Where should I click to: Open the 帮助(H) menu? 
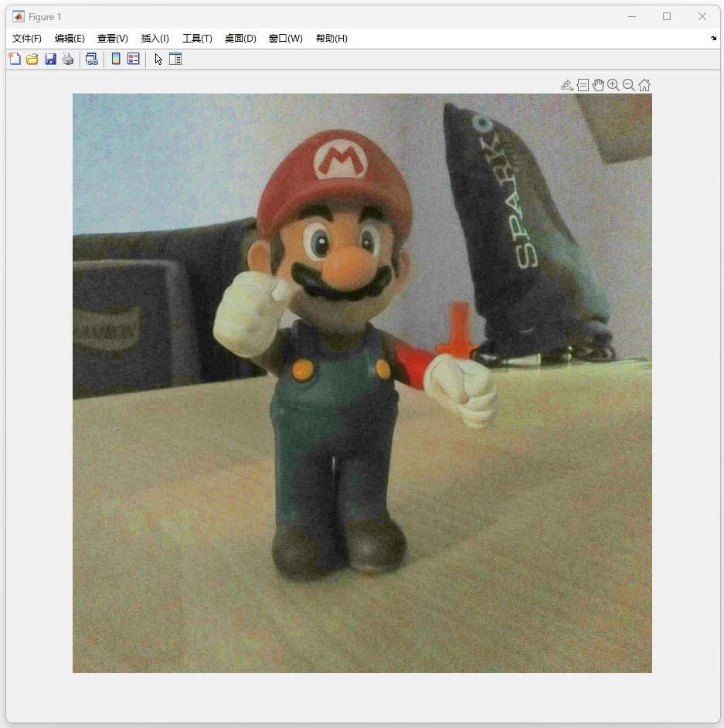pos(331,39)
